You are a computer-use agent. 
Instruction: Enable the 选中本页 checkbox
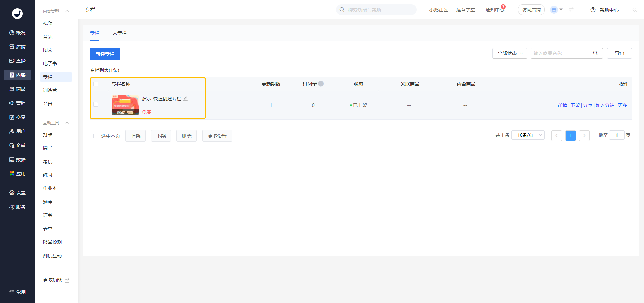96,136
